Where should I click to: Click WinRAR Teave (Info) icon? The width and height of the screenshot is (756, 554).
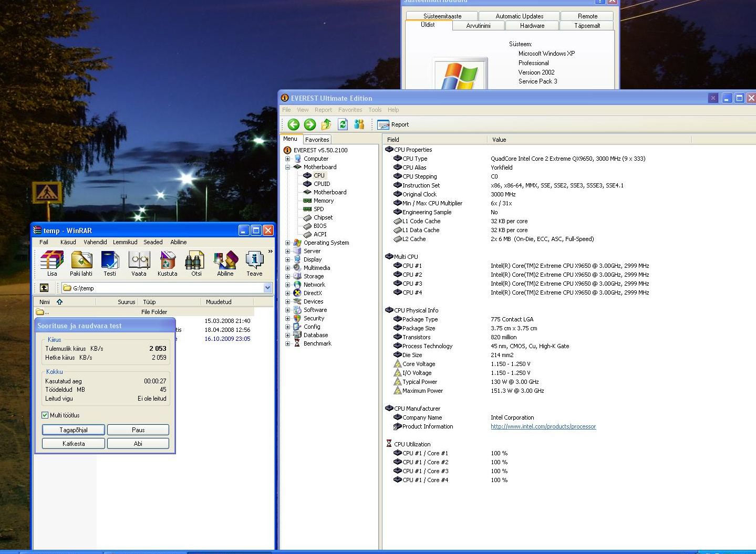(x=254, y=263)
